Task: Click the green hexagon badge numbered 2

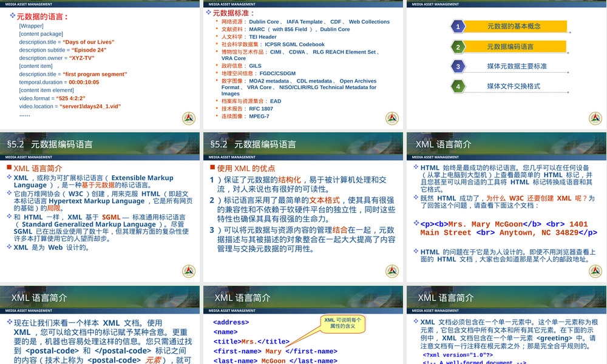Action: click(x=458, y=47)
